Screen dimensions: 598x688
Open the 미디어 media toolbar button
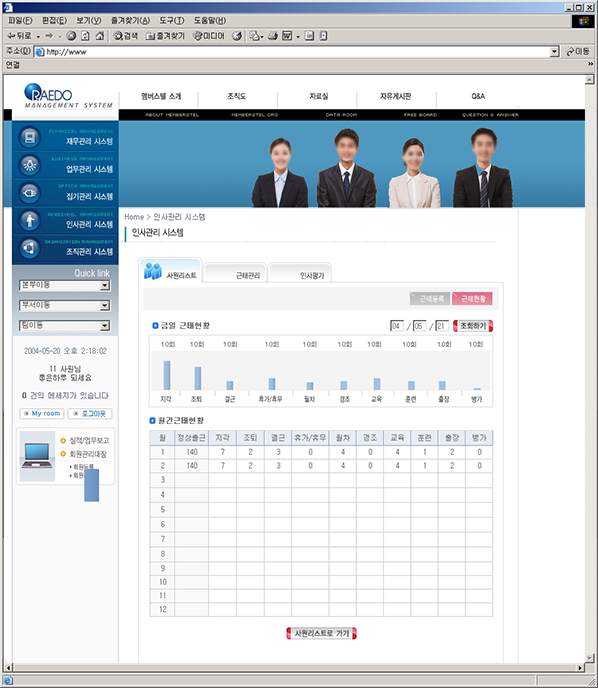(x=209, y=36)
